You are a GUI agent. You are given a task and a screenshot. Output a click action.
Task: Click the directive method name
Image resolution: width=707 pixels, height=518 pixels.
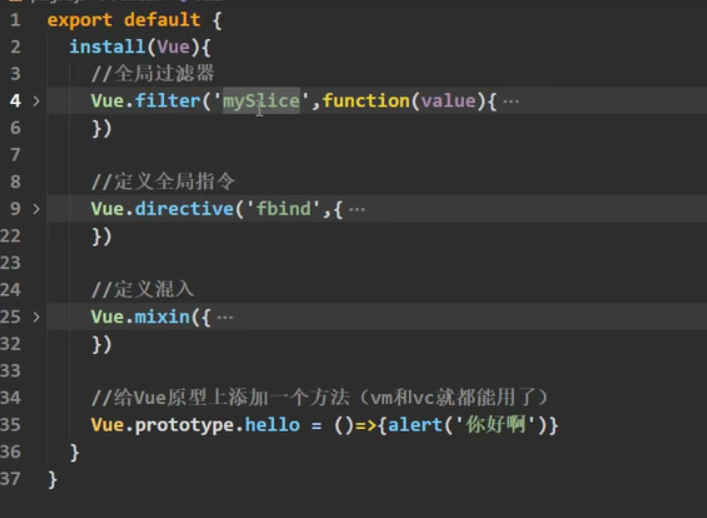pos(184,209)
